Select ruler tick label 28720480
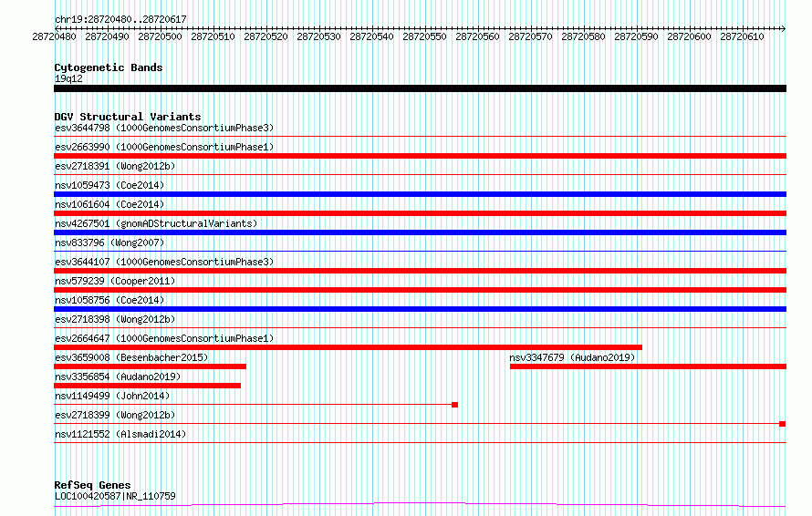 [x=54, y=36]
